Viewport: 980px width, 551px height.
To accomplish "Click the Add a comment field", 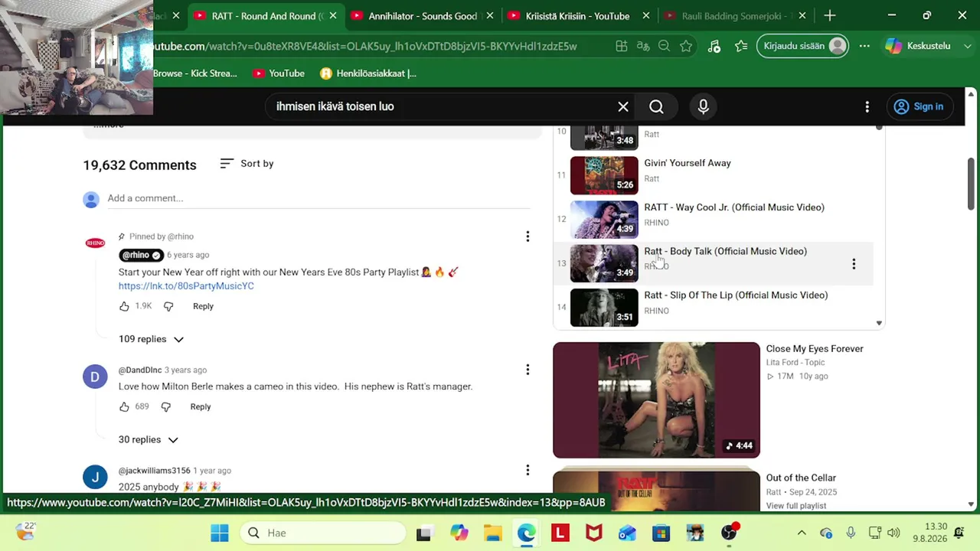I will click(x=318, y=198).
